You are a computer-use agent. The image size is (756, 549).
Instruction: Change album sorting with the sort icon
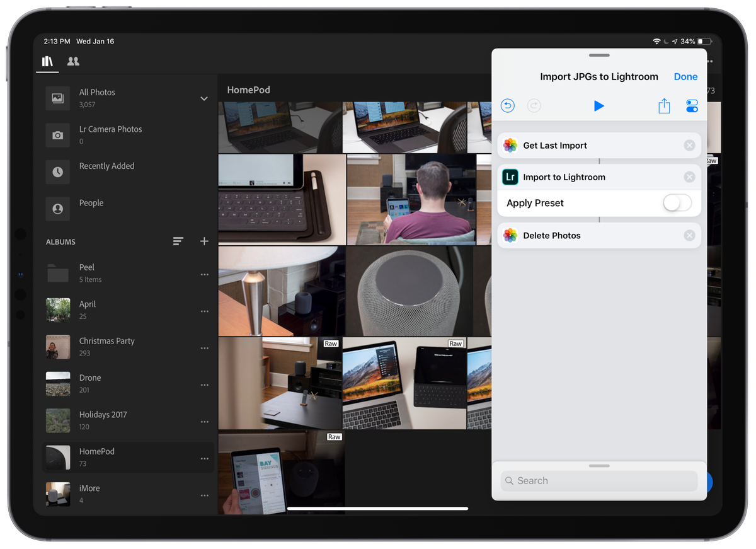[178, 241]
